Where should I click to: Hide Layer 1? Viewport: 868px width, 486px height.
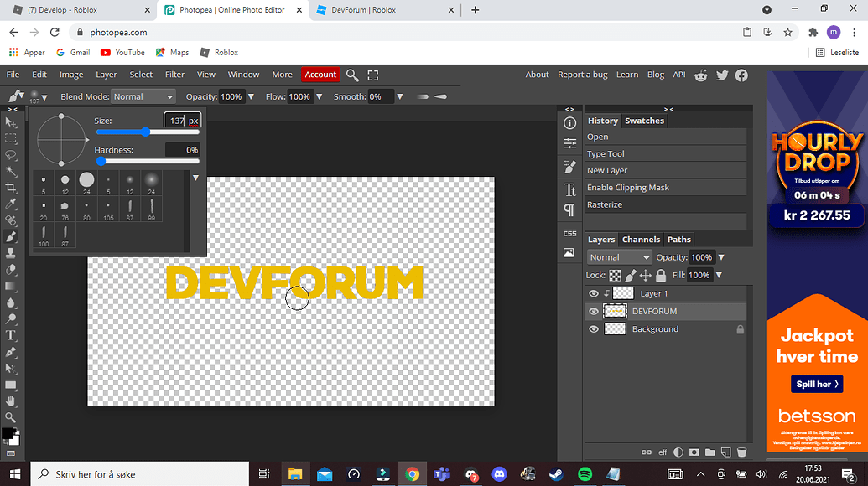(593, 293)
